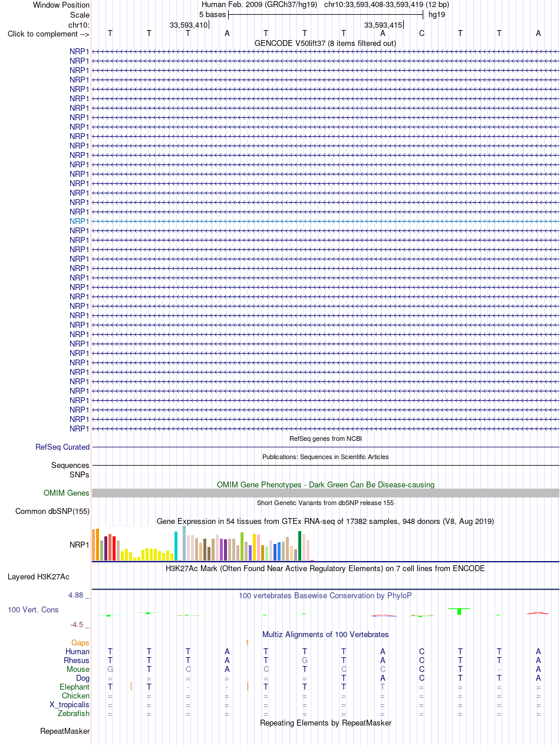Click the dark green GTEx expression bar
Screen dimensions: 560x745
click(300, 546)
